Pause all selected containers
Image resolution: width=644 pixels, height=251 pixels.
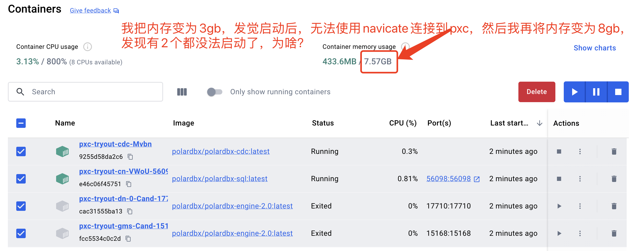(x=596, y=92)
